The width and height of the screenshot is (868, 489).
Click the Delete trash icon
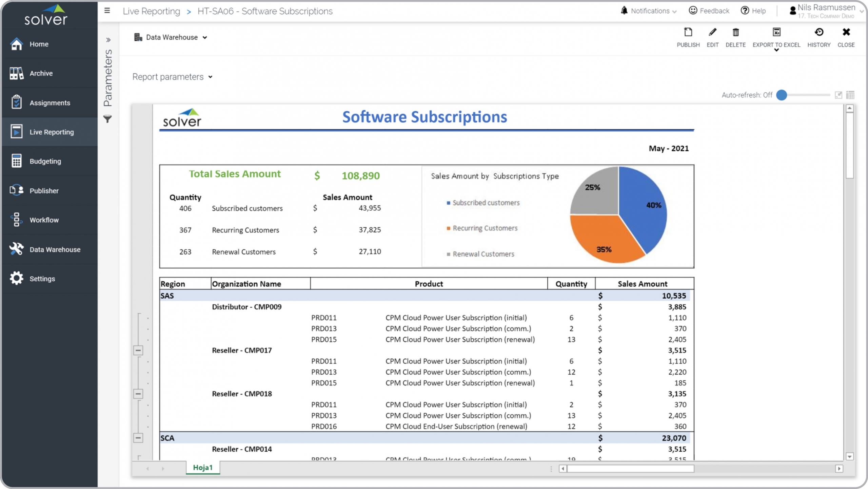[x=735, y=33]
